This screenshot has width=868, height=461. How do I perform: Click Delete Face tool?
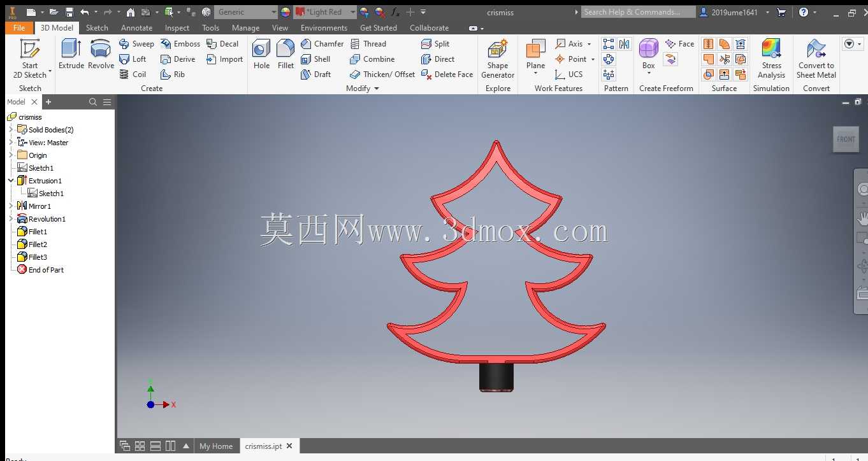tap(447, 74)
